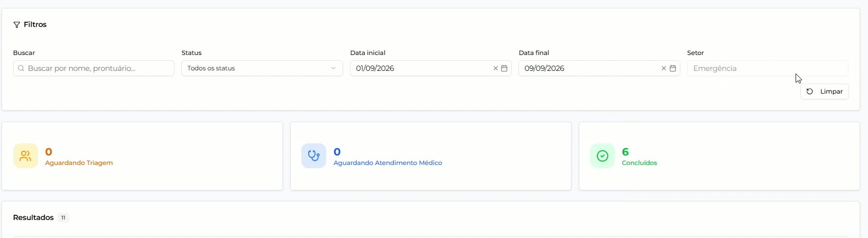868x238 pixels.
Task: Click the Setor field label
Action: click(696, 53)
